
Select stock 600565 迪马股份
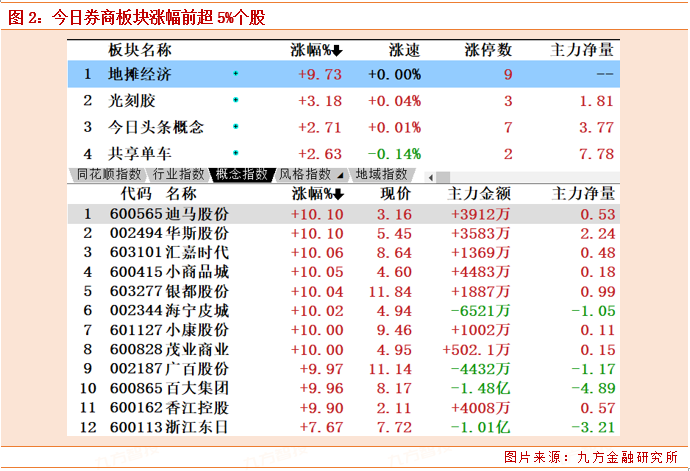click(x=343, y=214)
